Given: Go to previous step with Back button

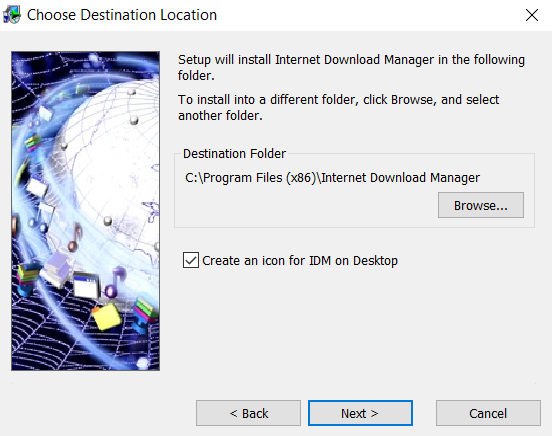Looking at the screenshot, I should (x=248, y=413).
